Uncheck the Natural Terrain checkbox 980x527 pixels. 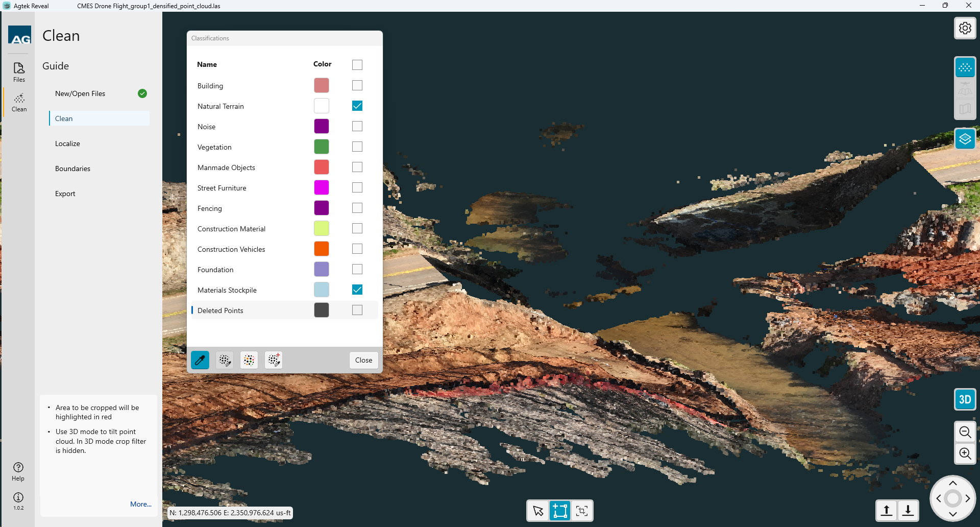coord(357,106)
